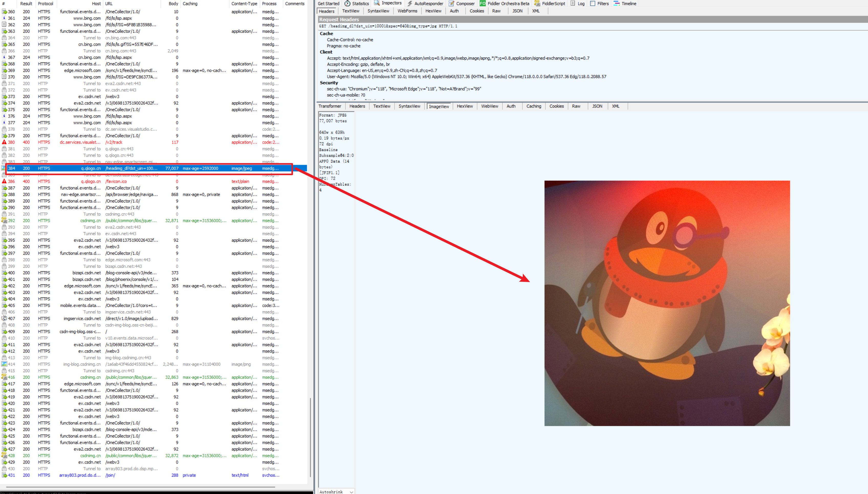Select session 380 /v2/track row
Screen dimensions: 868x494
click(154, 142)
